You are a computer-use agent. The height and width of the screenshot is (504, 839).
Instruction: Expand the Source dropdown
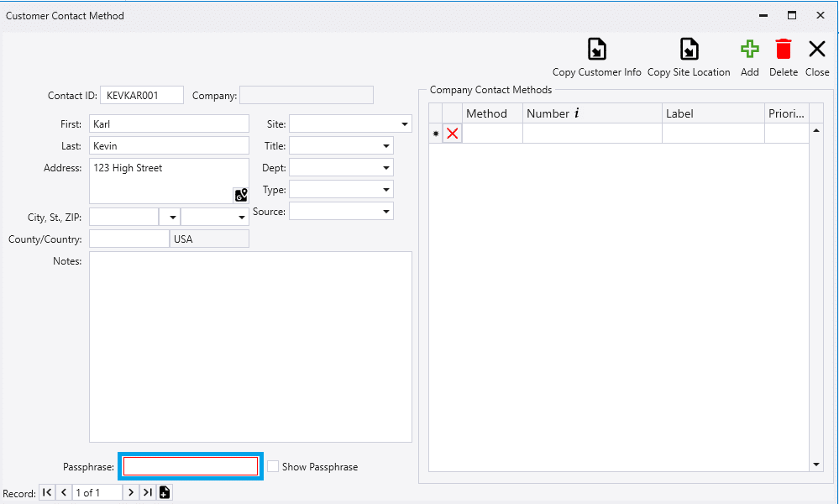point(385,212)
